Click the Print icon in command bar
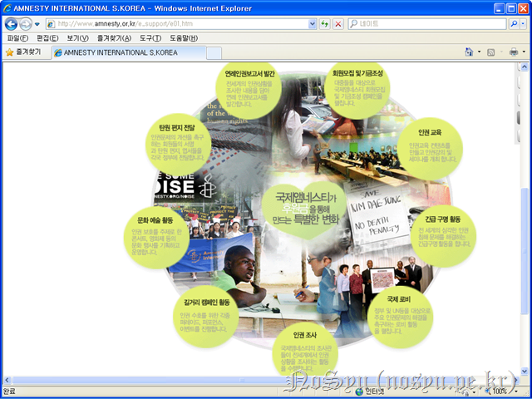532x399 pixels. pyautogui.click(x=513, y=52)
